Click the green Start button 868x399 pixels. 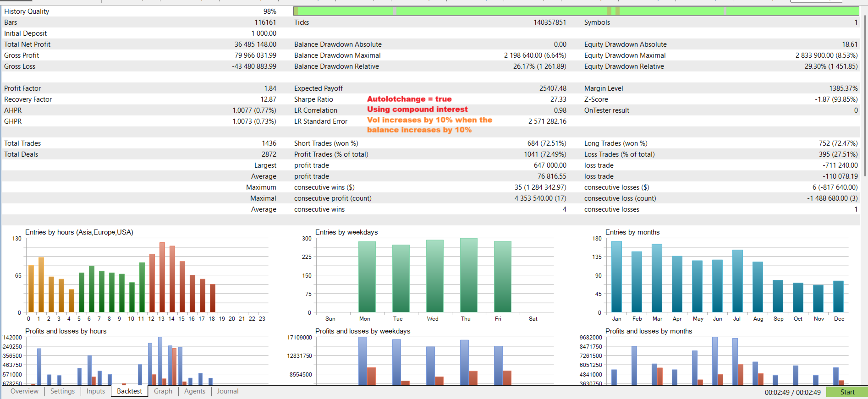tap(847, 392)
